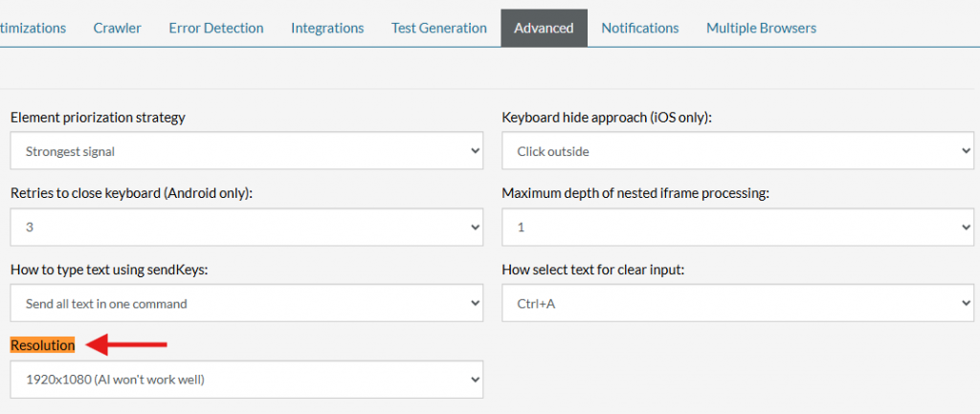Open the Notifications tab
Image resolution: width=980 pixels, height=414 pixels.
click(639, 28)
